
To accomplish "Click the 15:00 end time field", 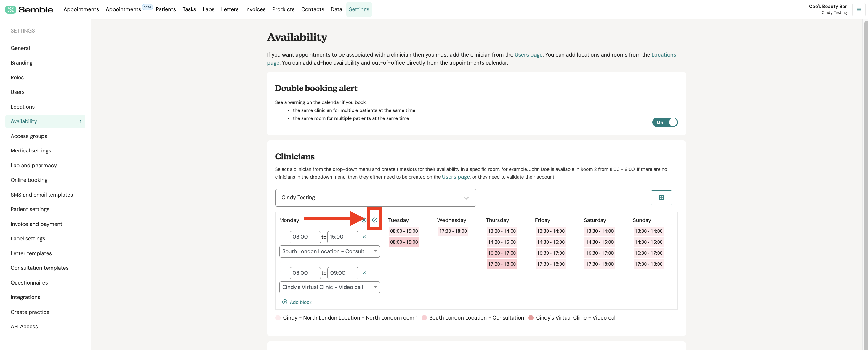I will pyautogui.click(x=342, y=237).
